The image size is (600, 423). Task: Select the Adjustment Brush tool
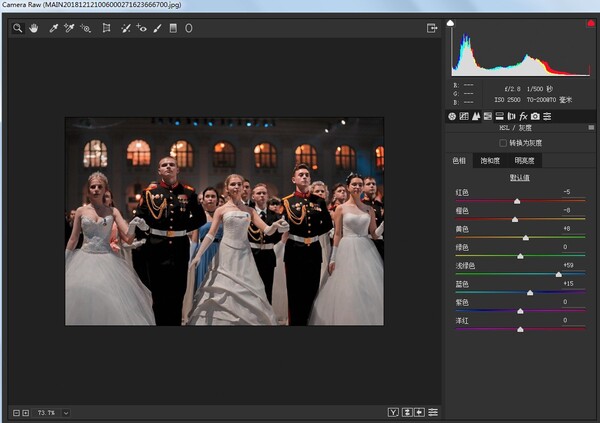click(157, 28)
